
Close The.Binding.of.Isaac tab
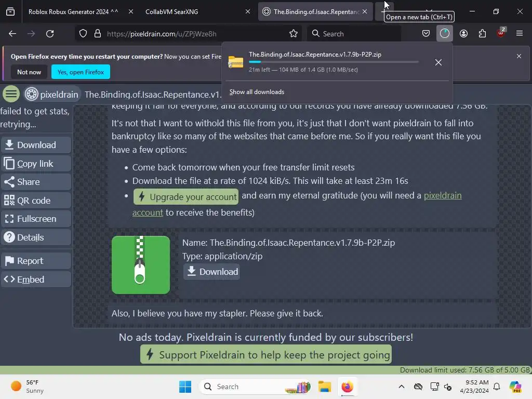[365, 11]
